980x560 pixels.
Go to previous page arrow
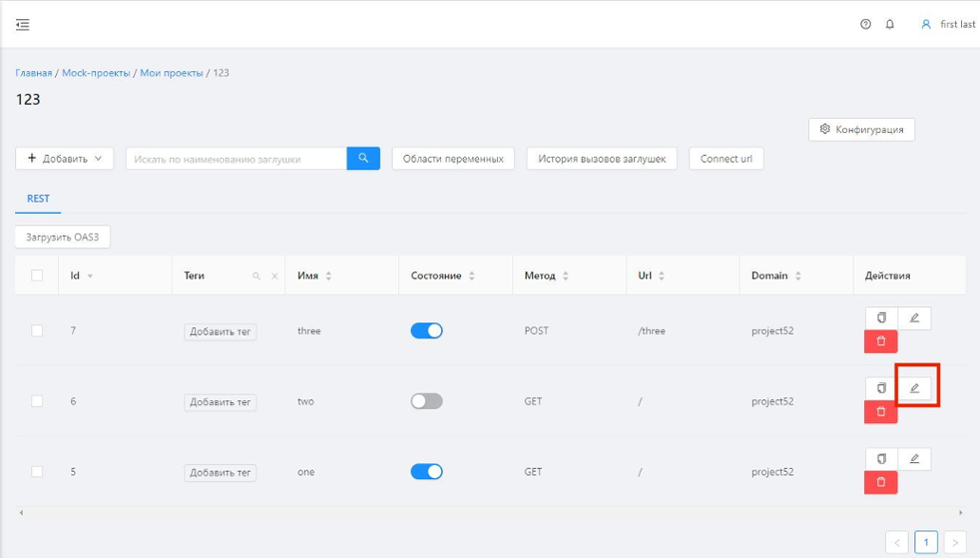point(897,543)
